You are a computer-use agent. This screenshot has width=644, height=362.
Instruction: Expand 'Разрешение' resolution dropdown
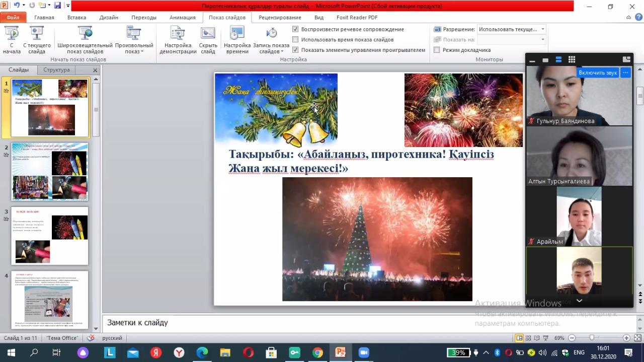tap(542, 29)
